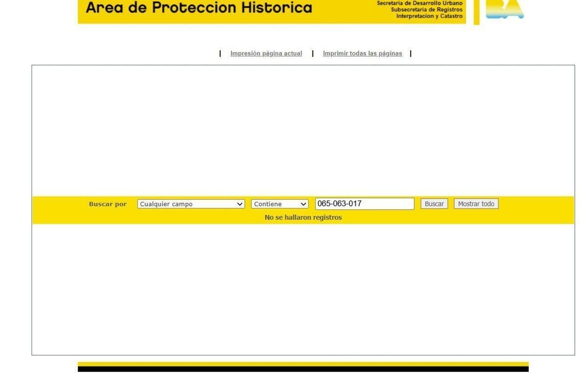
Task: Open 'Impresión página actual' link
Action: click(x=266, y=53)
